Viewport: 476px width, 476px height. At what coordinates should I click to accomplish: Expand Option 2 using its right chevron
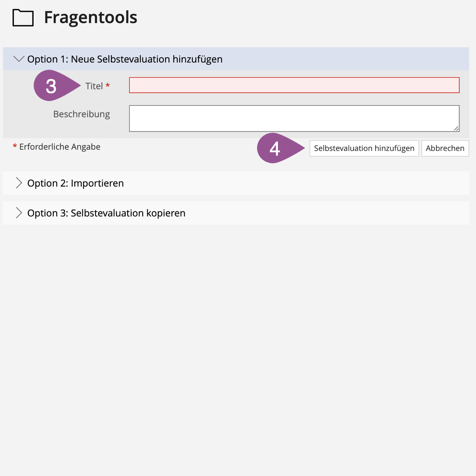19,183
